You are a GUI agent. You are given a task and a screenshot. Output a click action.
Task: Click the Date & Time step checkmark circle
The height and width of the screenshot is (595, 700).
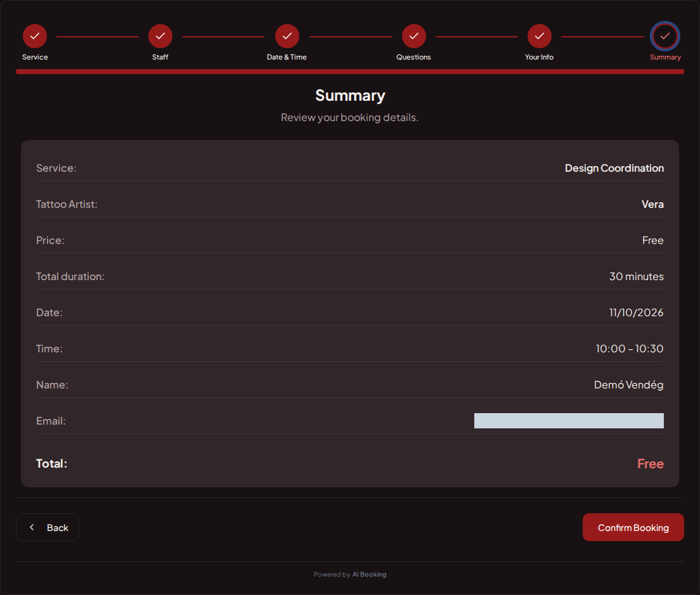tap(287, 36)
